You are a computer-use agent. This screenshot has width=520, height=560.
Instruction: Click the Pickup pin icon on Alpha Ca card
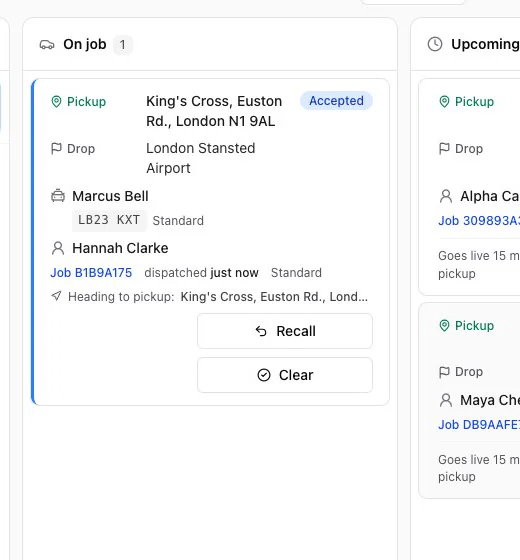(444, 101)
